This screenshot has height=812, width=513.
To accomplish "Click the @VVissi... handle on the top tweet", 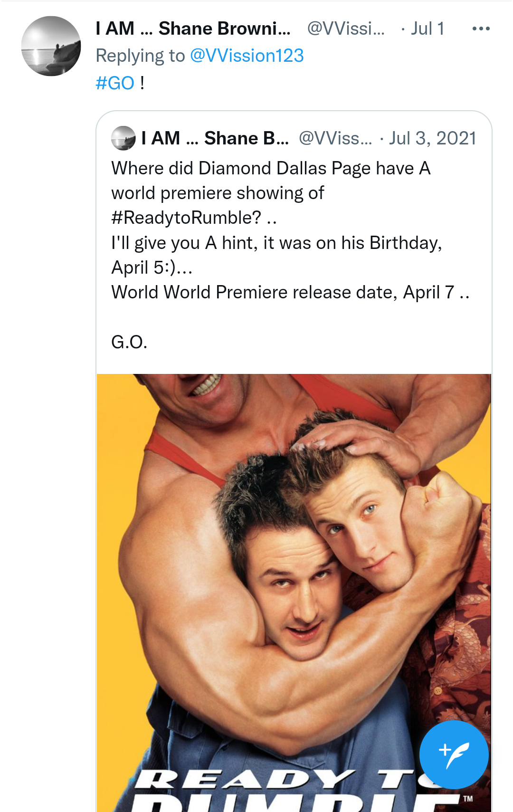I will click(346, 29).
